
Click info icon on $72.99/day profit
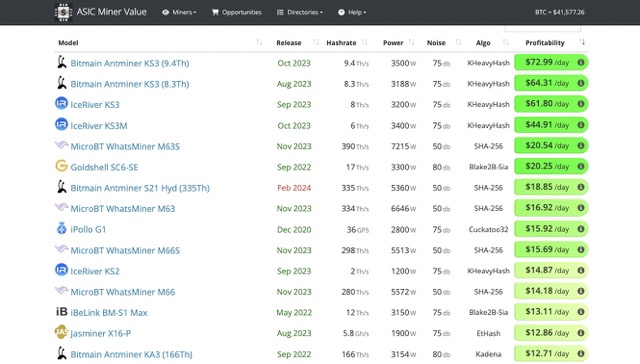(581, 62)
